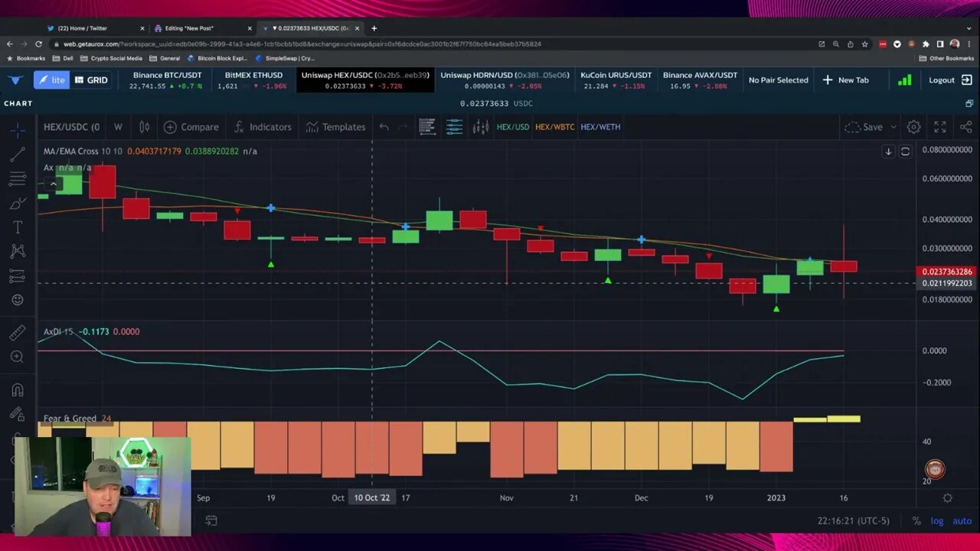
Task: Select the ruler measure tool
Action: point(17,333)
